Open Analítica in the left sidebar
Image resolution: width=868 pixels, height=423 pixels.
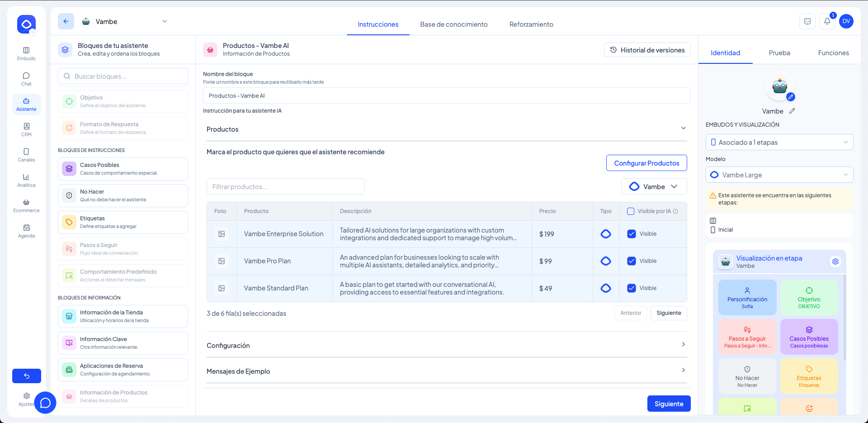[x=26, y=180]
